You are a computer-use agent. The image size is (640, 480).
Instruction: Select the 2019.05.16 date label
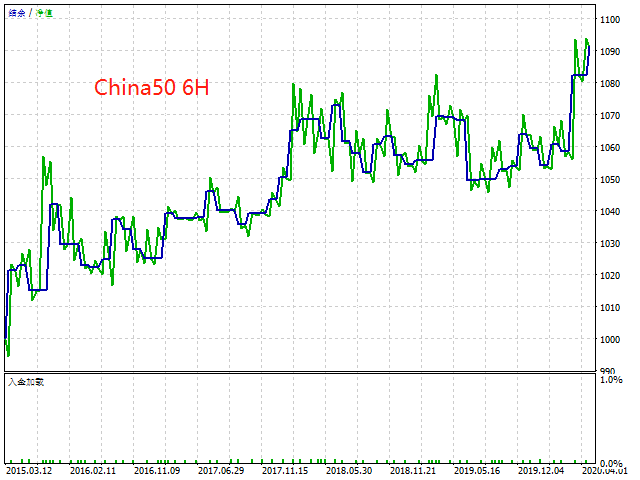[x=477, y=471]
